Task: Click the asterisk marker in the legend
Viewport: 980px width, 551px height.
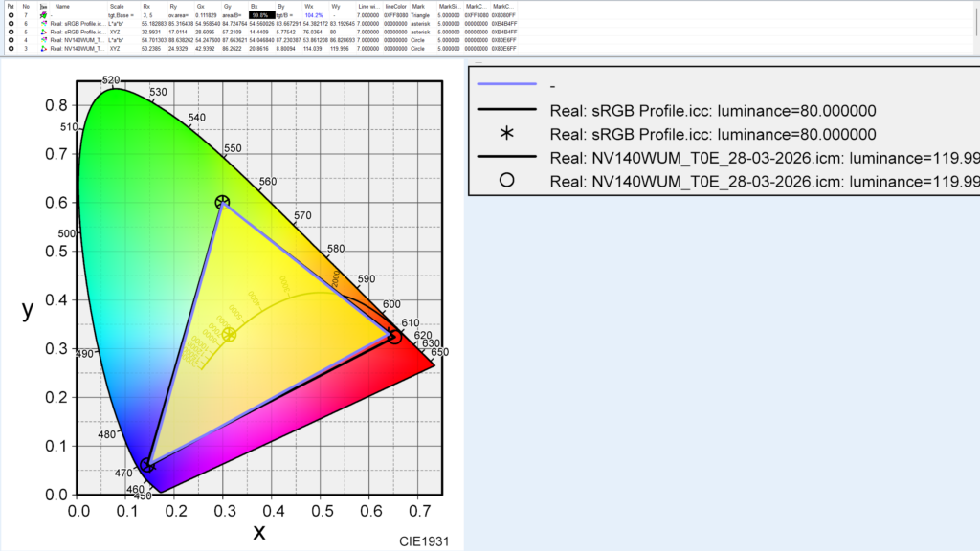Action: coord(506,133)
